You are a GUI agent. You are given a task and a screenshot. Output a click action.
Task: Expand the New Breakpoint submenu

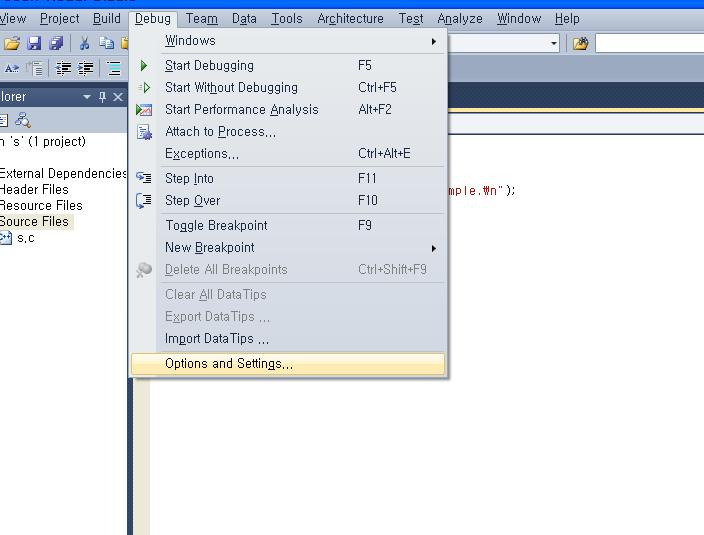tap(288, 247)
